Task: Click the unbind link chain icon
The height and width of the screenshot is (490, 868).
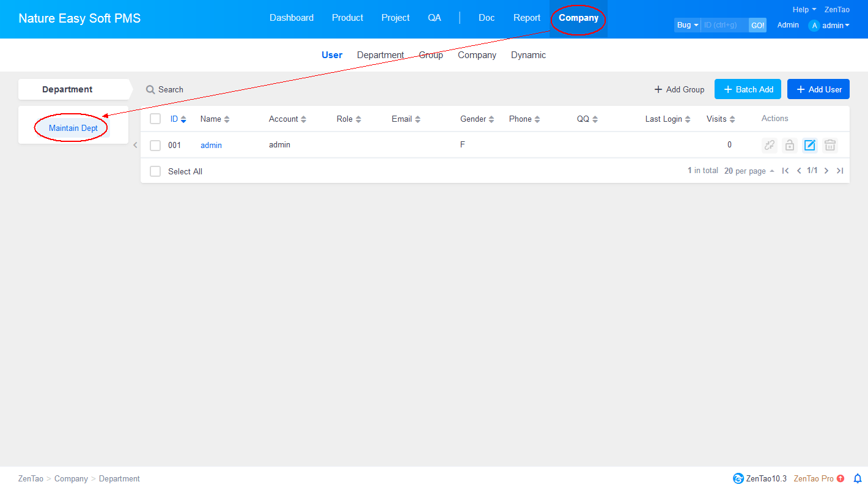Action: [769, 145]
